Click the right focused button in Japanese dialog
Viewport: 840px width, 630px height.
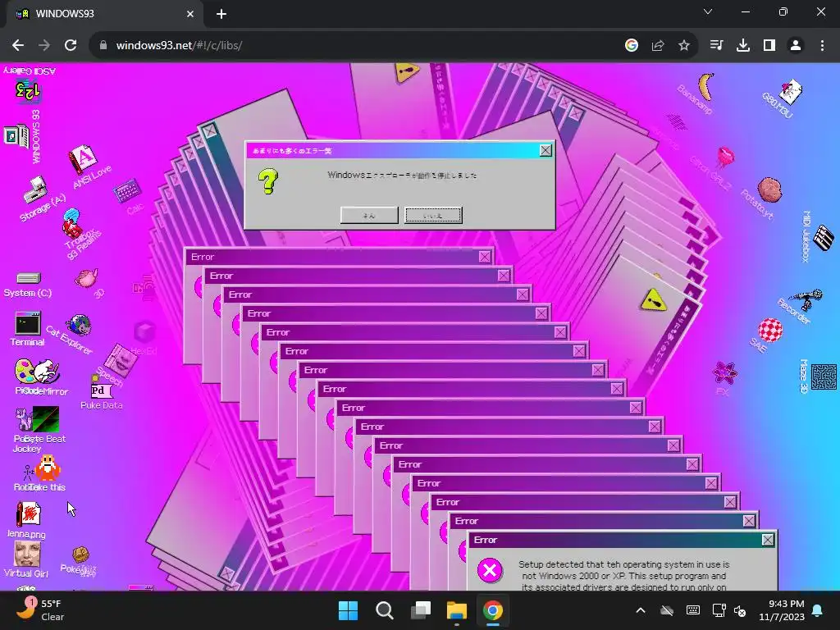(433, 216)
